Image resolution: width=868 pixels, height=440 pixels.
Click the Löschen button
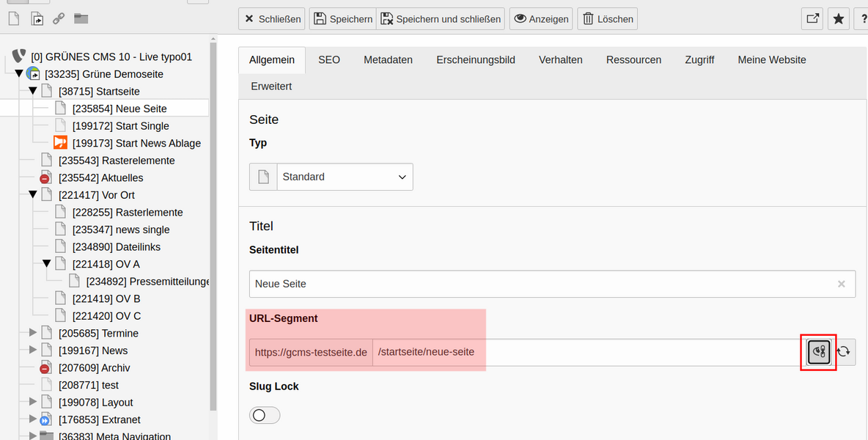pyautogui.click(x=607, y=19)
